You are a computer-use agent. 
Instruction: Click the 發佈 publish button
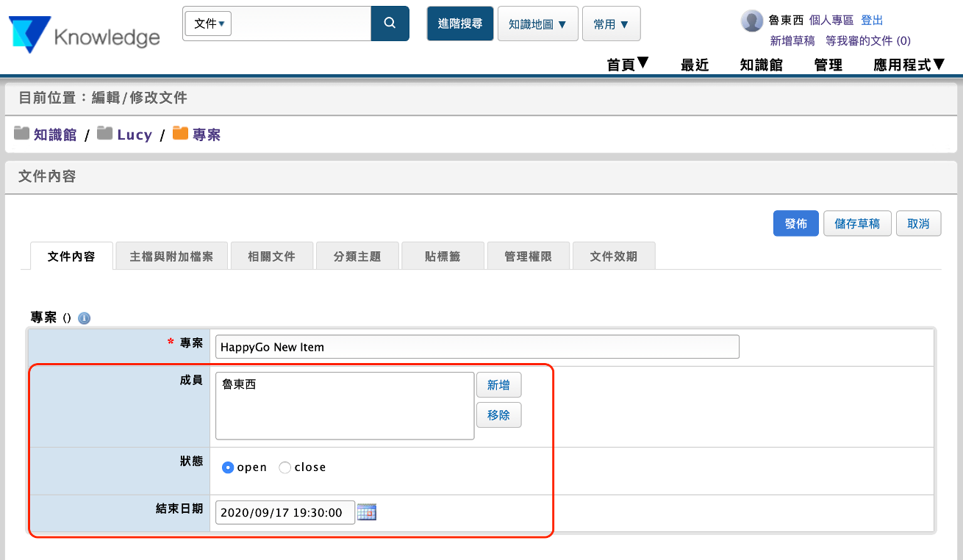[795, 223]
